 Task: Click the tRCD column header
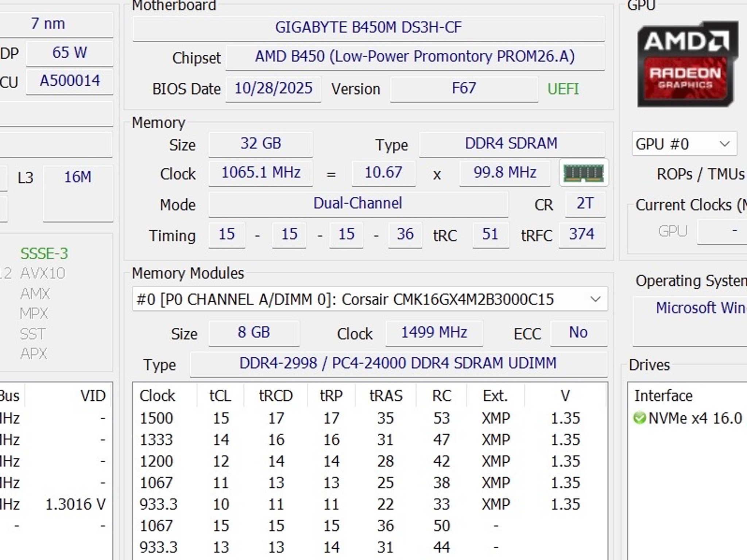point(276,396)
